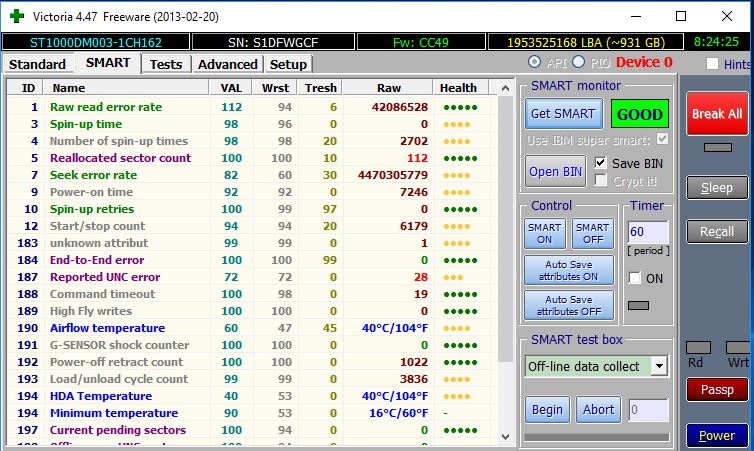Click the Victoria green cross title icon
This screenshot has width=754, height=451.
pyautogui.click(x=16, y=16)
